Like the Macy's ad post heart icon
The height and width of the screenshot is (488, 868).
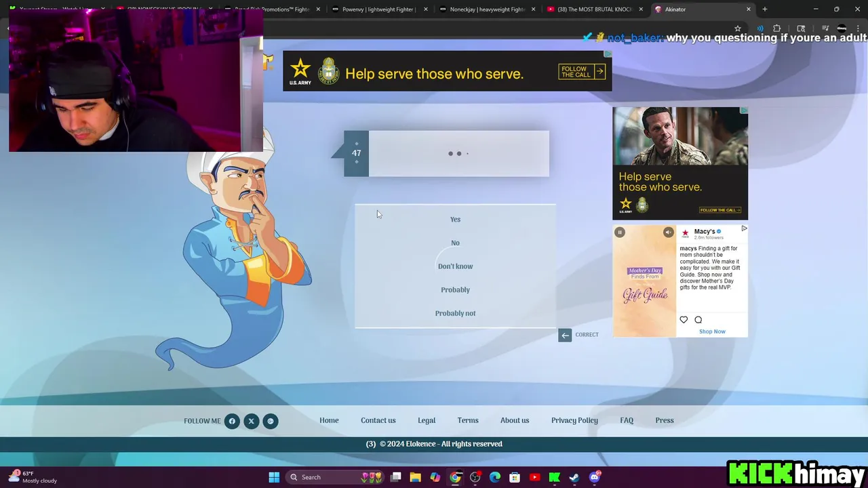tap(684, 320)
